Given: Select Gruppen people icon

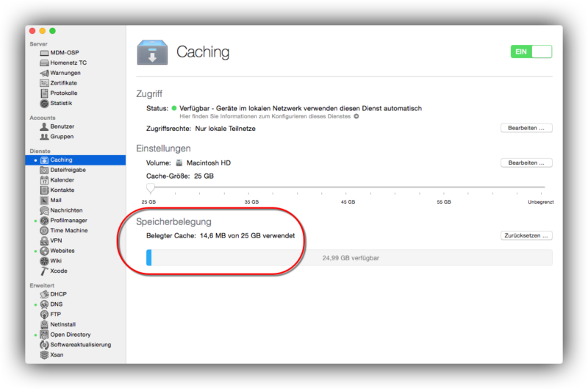Looking at the screenshot, I should [44, 137].
